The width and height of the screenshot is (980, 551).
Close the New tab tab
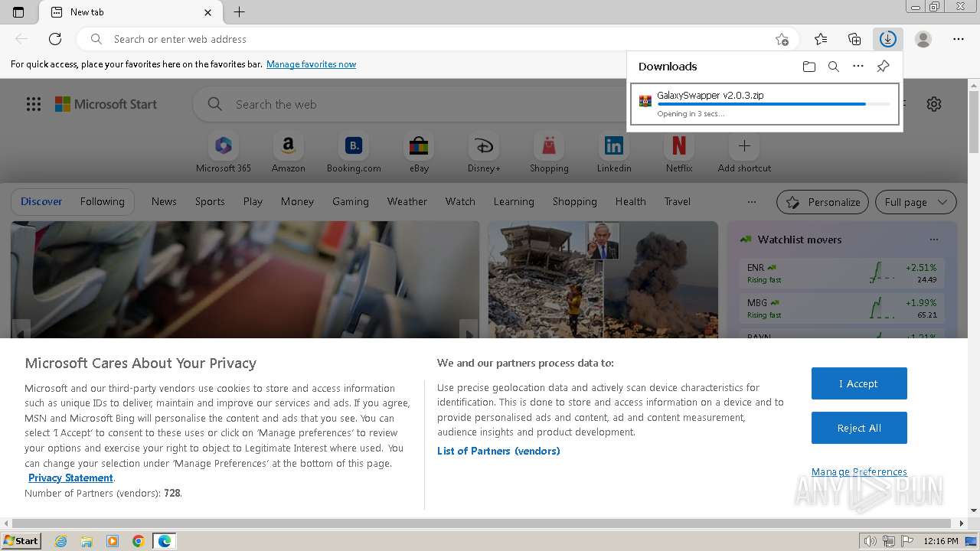tap(208, 12)
